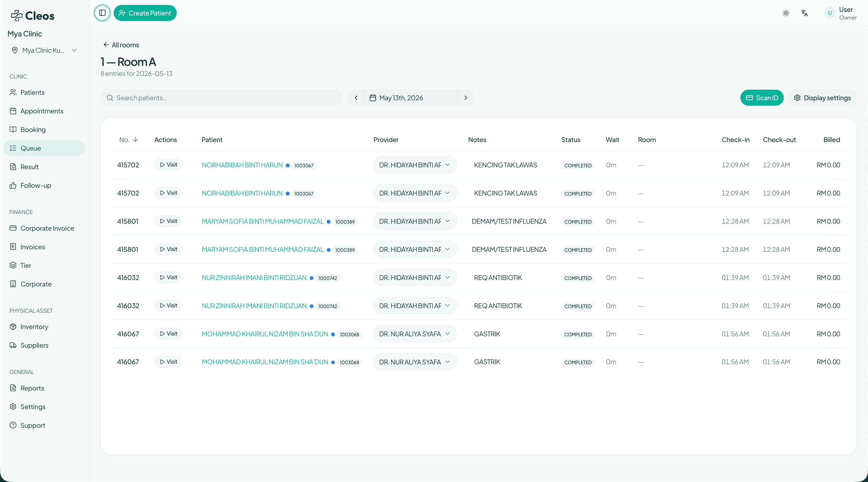The width and height of the screenshot is (868, 482).
Task: Open Settings in the sidebar
Action: click(44, 407)
